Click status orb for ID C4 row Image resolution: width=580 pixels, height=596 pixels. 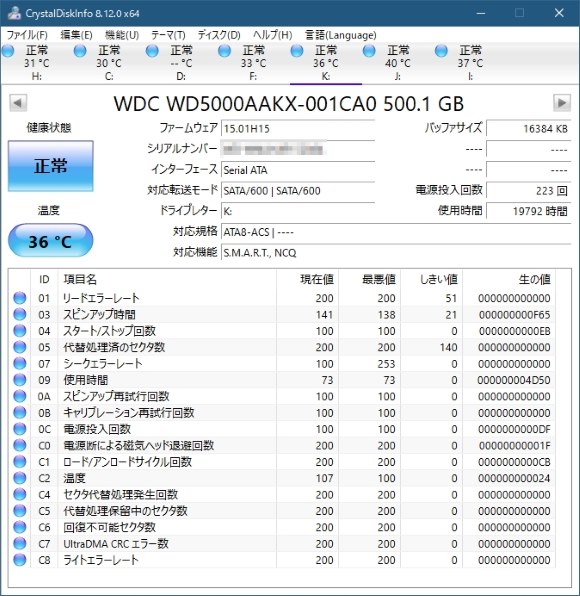click(x=20, y=494)
